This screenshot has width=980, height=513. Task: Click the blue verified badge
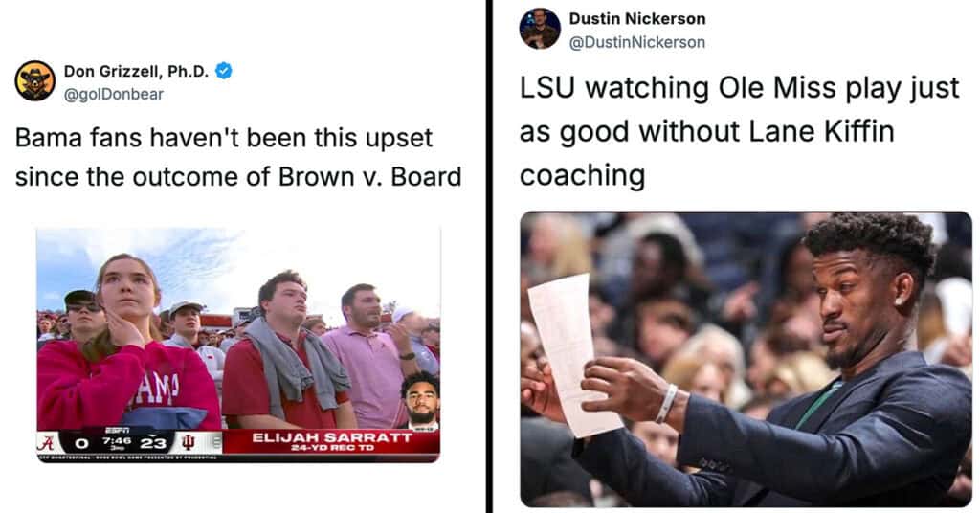tap(224, 71)
